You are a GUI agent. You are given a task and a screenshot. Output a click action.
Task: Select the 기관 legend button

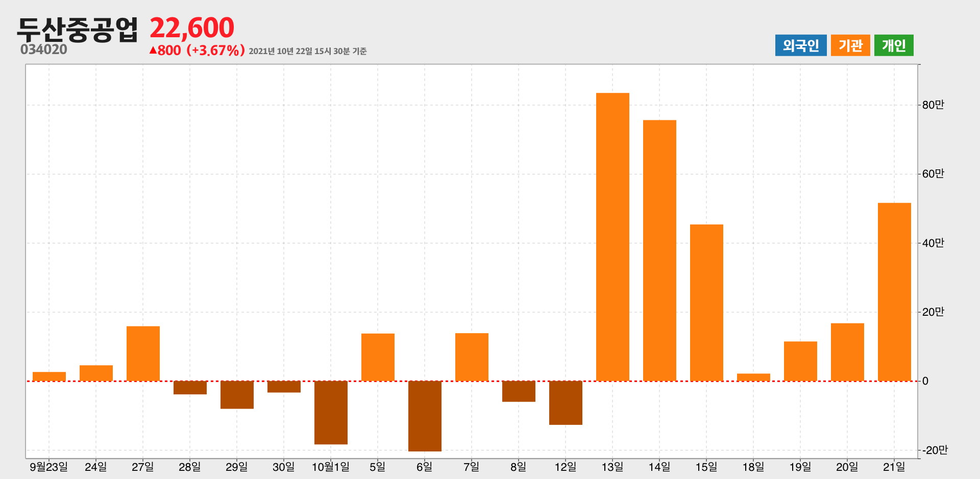[850, 45]
